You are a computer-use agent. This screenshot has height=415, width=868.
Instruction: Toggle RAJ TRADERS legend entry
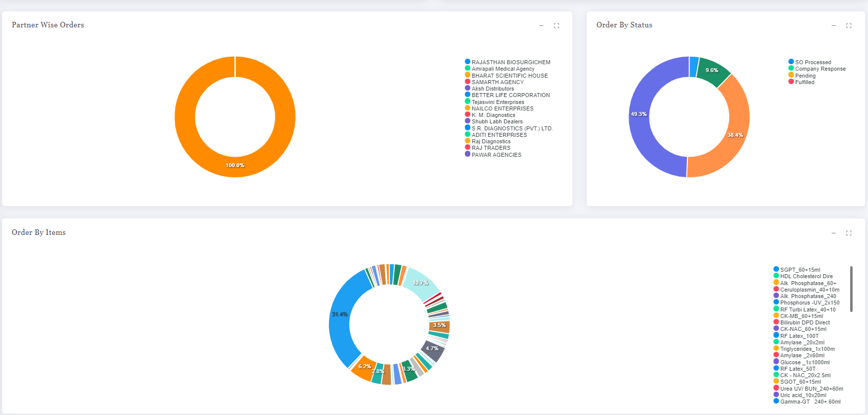click(488, 148)
